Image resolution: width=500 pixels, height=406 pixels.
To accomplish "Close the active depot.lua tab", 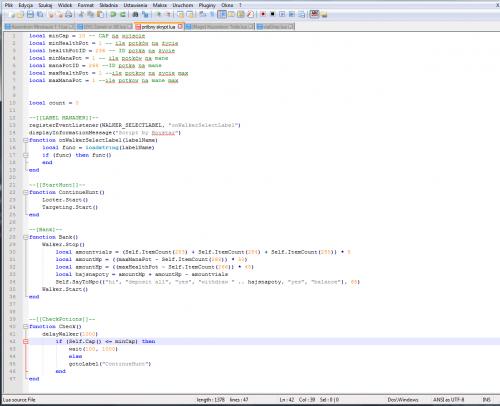I will click(x=180, y=26).
